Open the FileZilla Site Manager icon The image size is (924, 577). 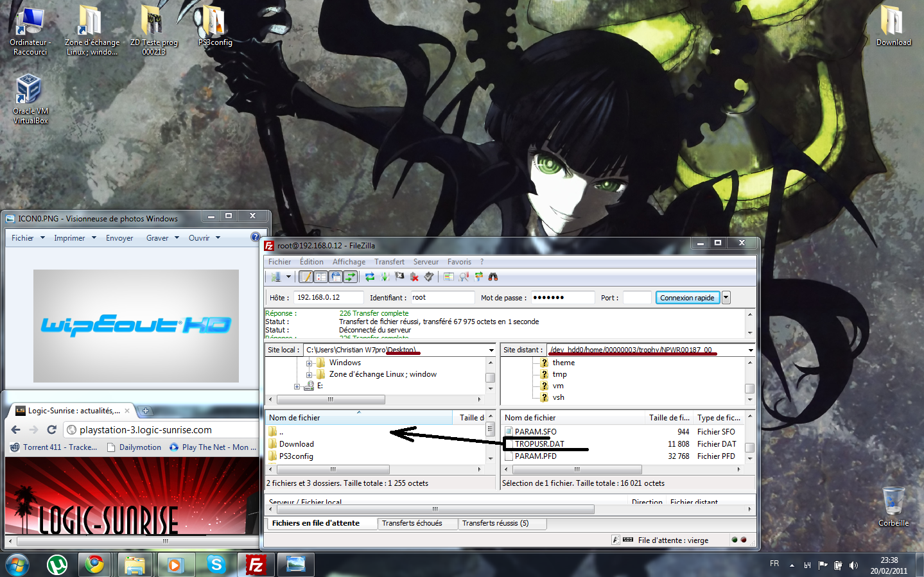click(x=275, y=277)
